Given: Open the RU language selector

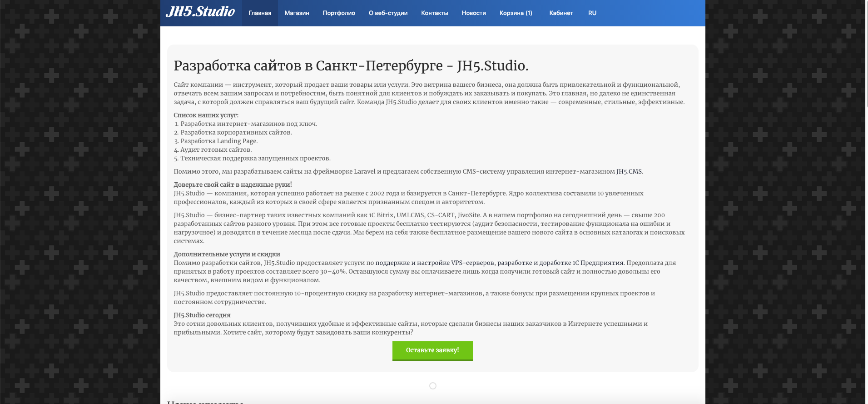Looking at the screenshot, I should (592, 13).
